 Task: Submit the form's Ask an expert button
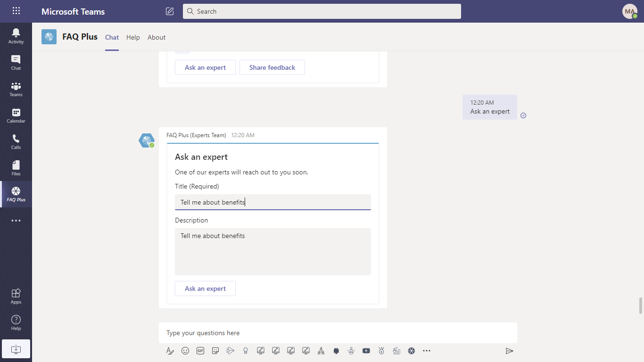205,288
